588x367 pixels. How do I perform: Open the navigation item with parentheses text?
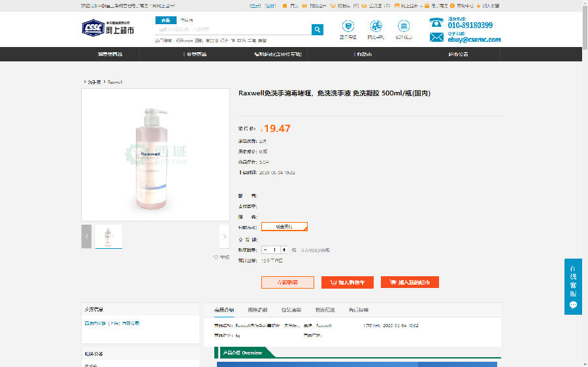(x=278, y=54)
